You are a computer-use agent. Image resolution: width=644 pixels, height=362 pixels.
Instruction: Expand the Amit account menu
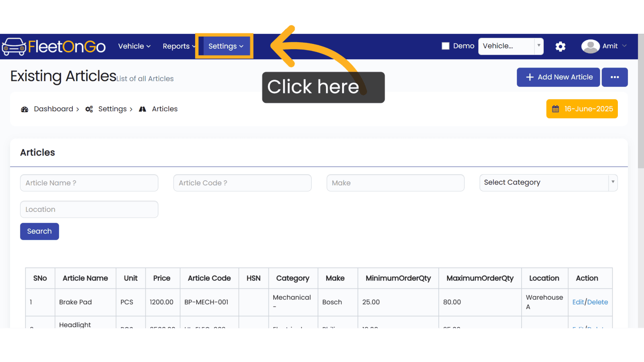pos(615,46)
